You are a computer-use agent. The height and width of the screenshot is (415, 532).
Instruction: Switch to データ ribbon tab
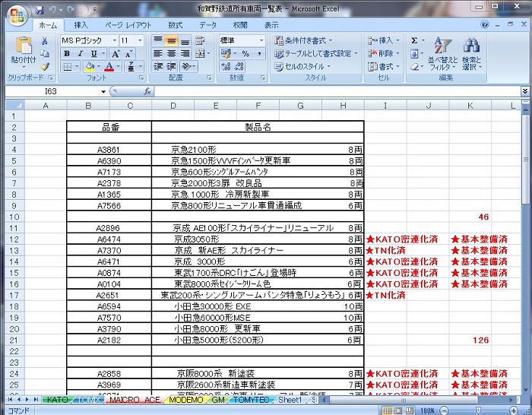click(207, 25)
